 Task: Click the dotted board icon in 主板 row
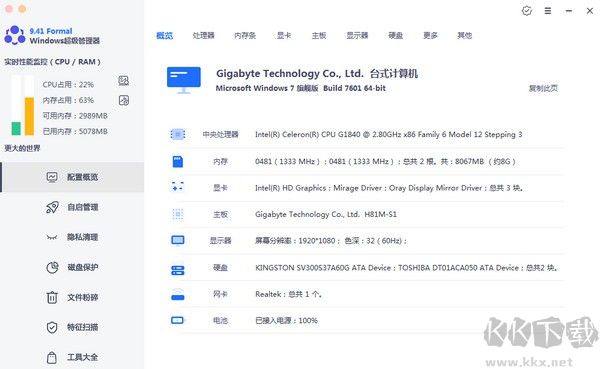pyautogui.click(x=178, y=214)
